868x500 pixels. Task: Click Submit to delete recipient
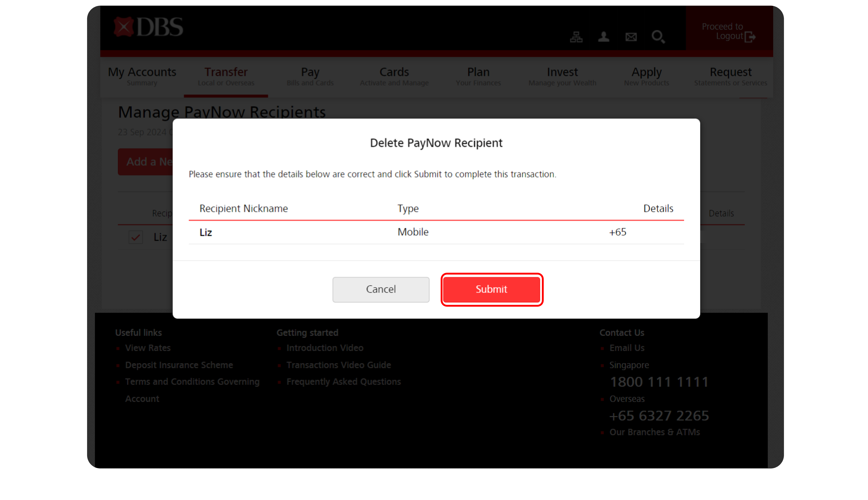[x=491, y=289]
